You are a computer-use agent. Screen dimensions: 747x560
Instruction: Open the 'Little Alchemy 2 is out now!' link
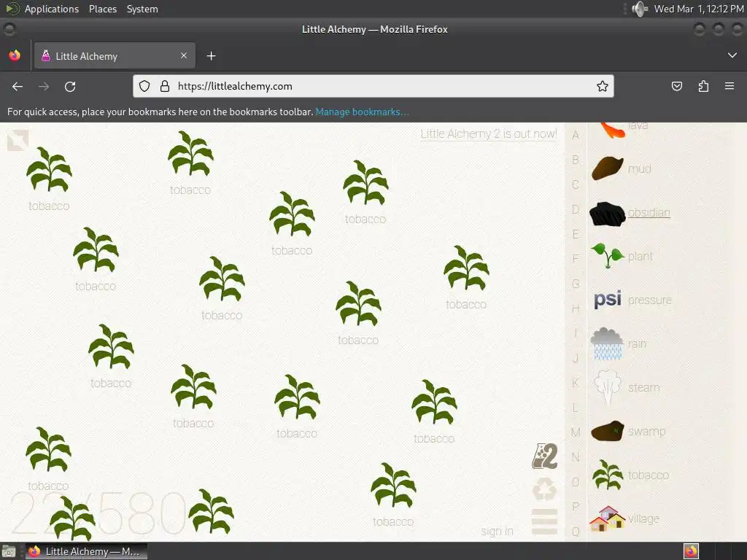(x=489, y=134)
